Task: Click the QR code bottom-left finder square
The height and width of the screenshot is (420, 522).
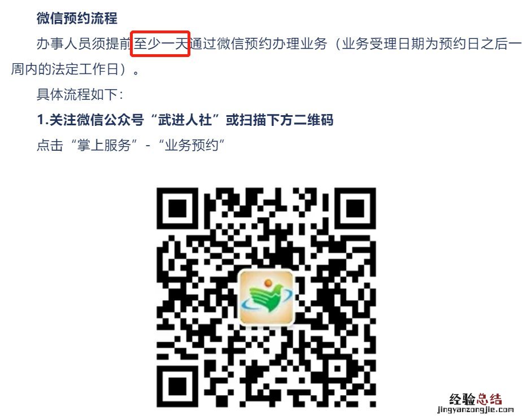Action: tap(177, 386)
